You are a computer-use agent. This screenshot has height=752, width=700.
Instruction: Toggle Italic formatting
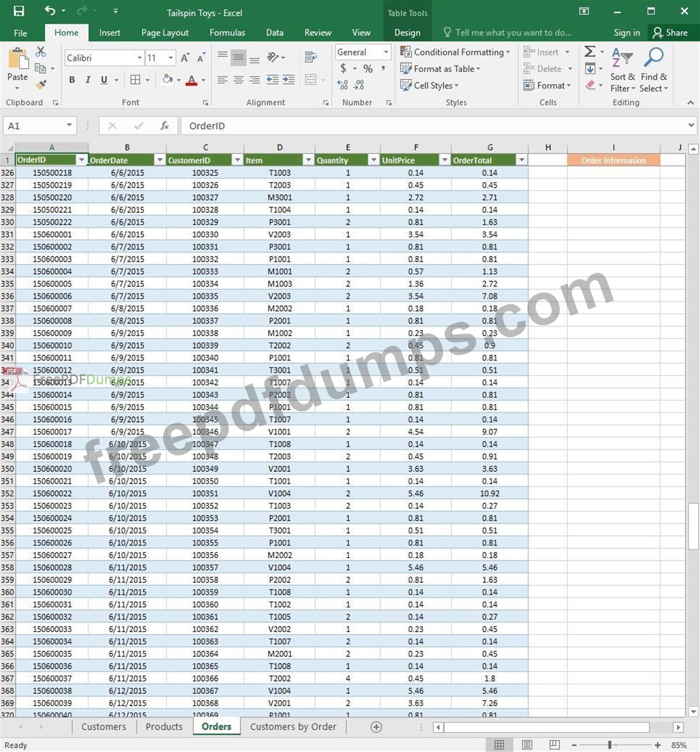[x=88, y=80]
